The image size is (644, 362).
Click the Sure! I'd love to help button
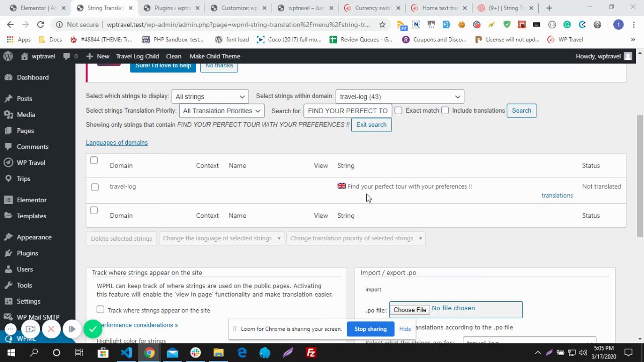(x=163, y=66)
